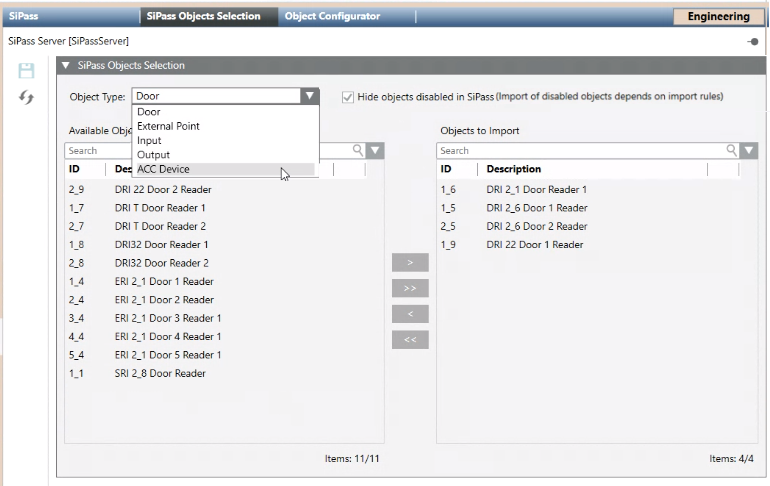Remove all objects from import list
770x486 pixels.
pos(410,340)
